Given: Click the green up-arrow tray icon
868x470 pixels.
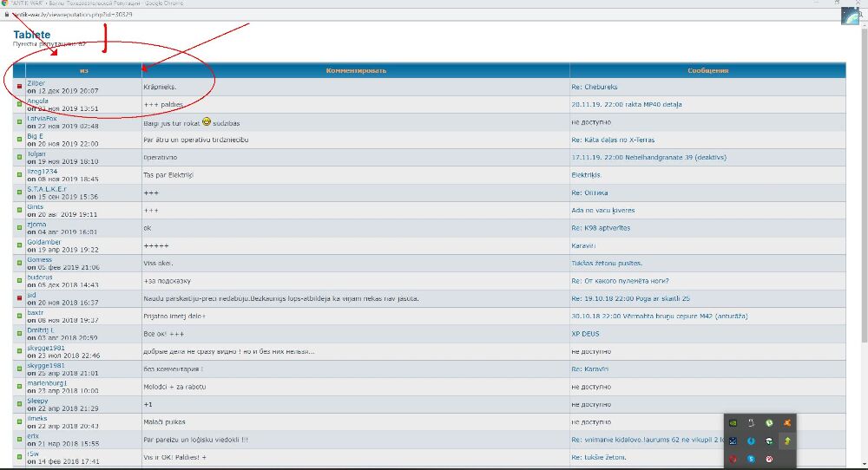Looking at the screenshot, I should point(786,441).
